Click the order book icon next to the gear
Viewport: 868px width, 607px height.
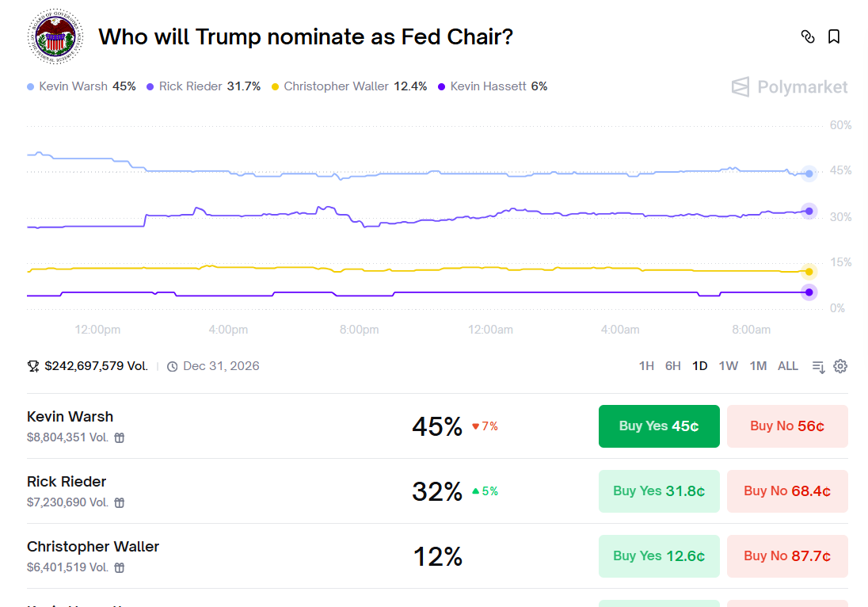click(x=817, y=367)
